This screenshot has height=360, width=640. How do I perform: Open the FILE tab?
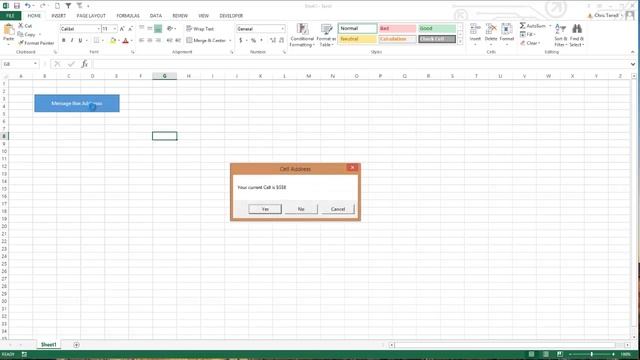coord(10,16)
